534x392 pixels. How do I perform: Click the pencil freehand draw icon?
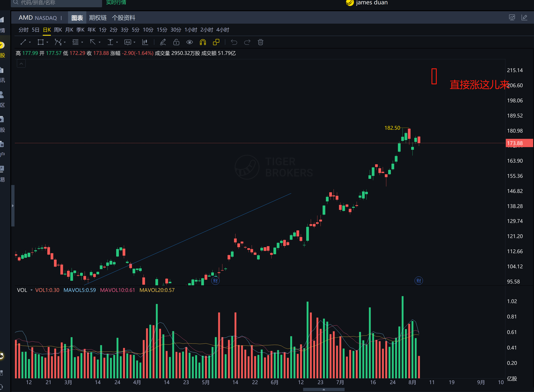163,42
